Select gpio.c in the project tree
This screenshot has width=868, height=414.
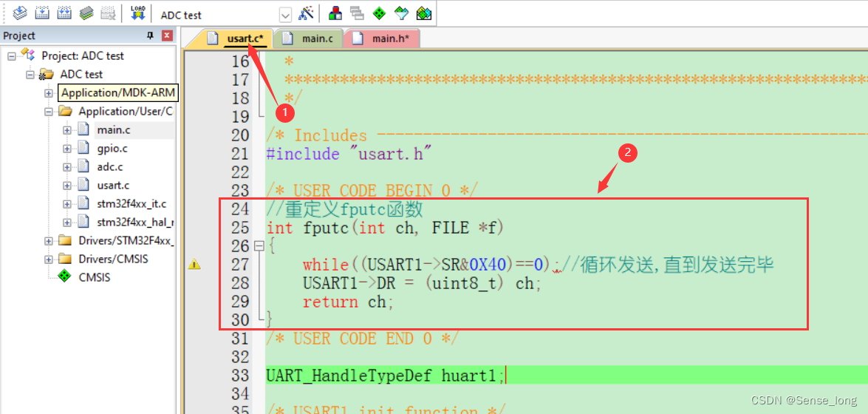click(x=114, y=149)
